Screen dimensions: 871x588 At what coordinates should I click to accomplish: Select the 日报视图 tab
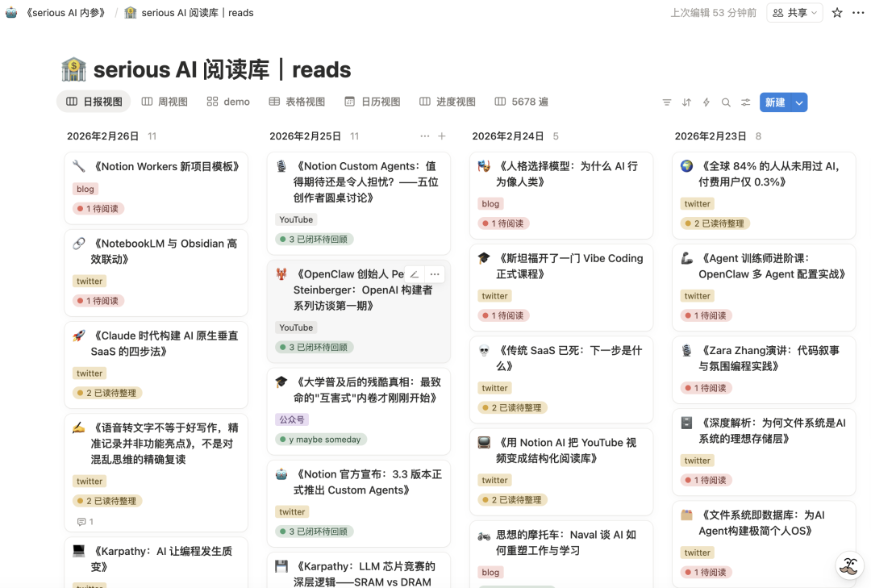tap(94, 102)
